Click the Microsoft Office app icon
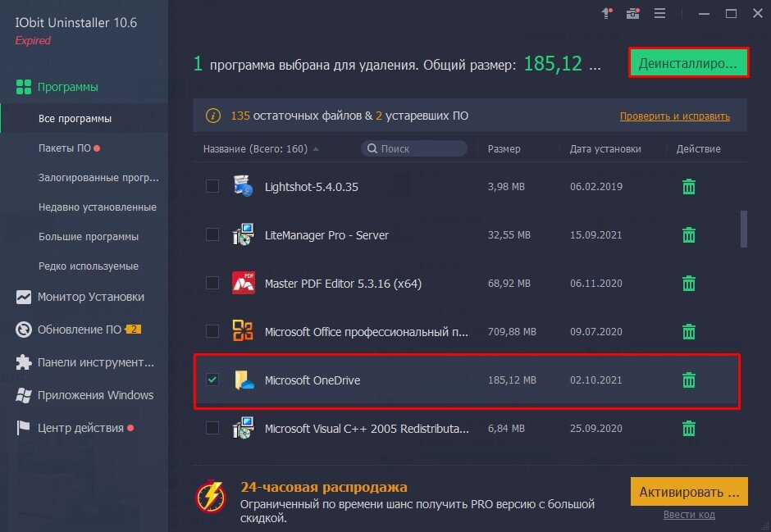This screenshot has width=771, height=532. (243, 330)
